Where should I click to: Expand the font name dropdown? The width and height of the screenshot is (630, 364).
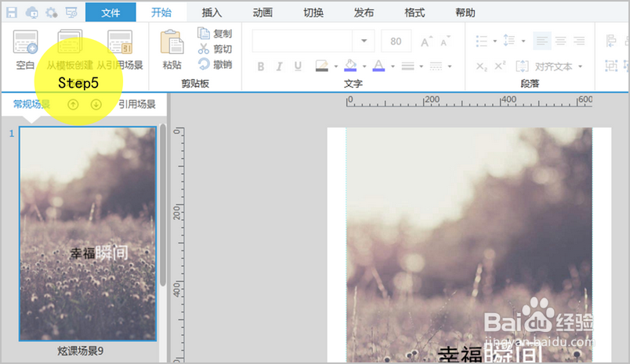(364, 41)
